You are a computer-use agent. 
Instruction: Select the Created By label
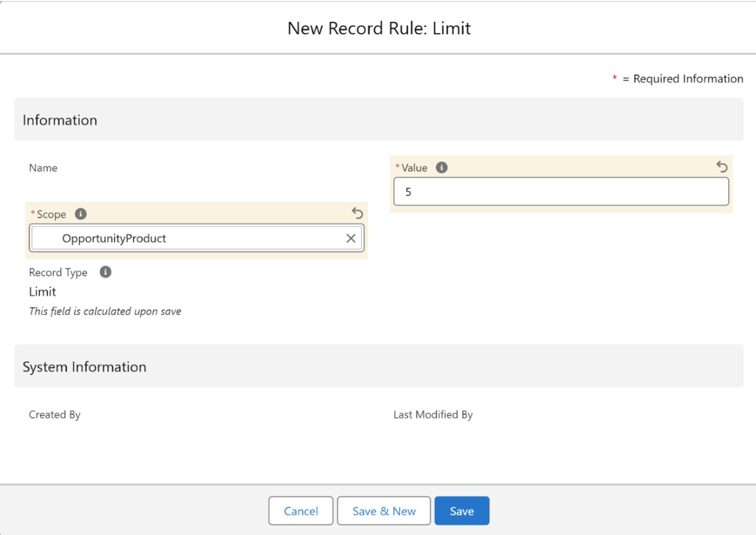[55, 415]
